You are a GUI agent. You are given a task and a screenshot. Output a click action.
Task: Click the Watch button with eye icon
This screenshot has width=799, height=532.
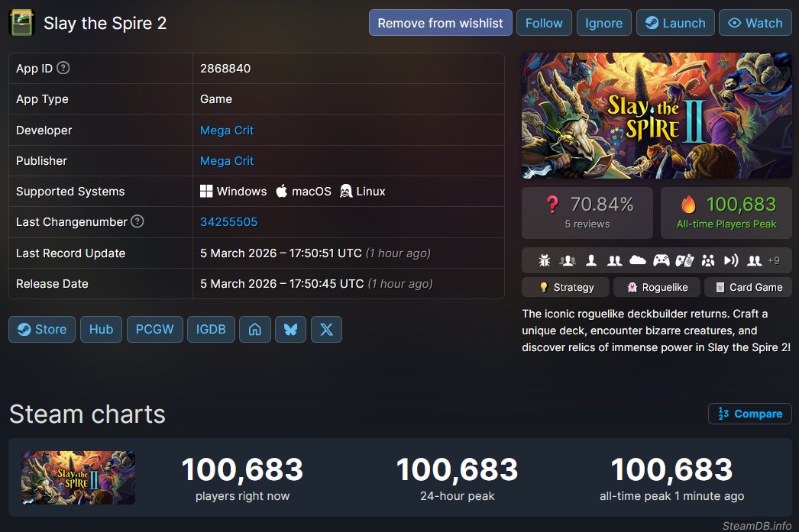point(755,23)
